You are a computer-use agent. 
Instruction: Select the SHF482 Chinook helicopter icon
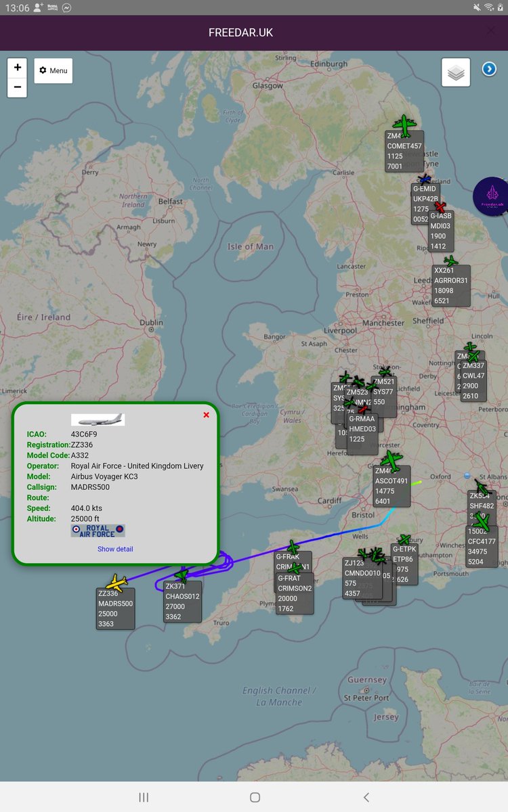click(x=482, y=487)
